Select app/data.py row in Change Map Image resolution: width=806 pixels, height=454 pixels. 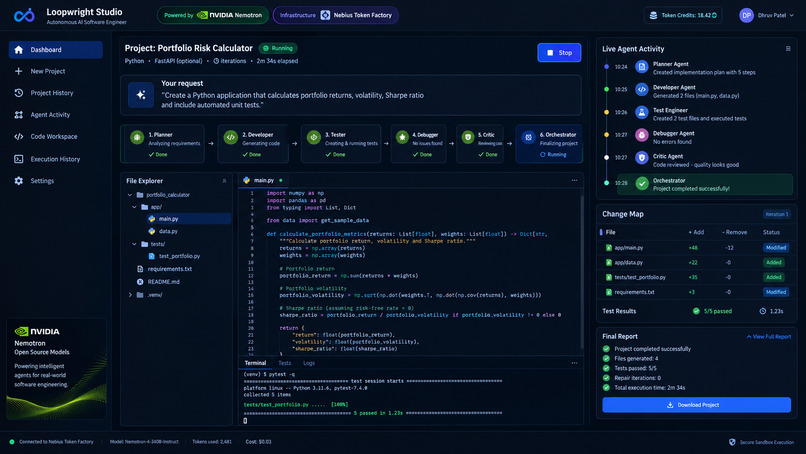click(697, 263)
